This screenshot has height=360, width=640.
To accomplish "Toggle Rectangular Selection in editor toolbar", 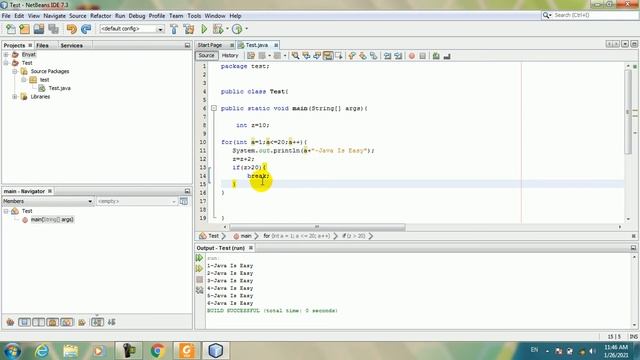I will coord(339,56).
